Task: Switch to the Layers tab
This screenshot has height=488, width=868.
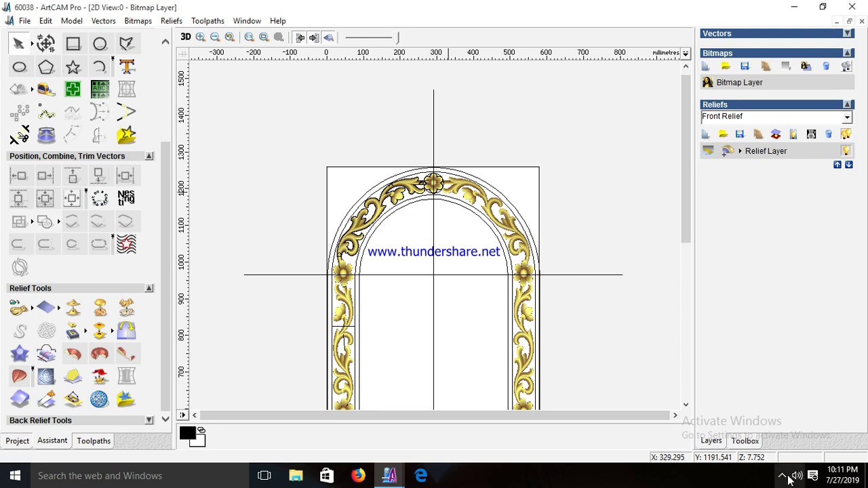Action: (x=711, y=441)
